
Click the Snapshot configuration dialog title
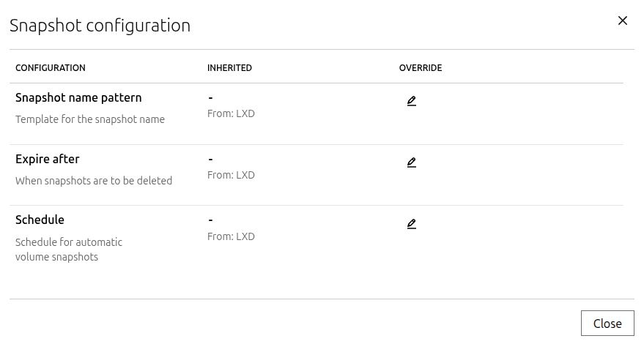coord(100,26)
